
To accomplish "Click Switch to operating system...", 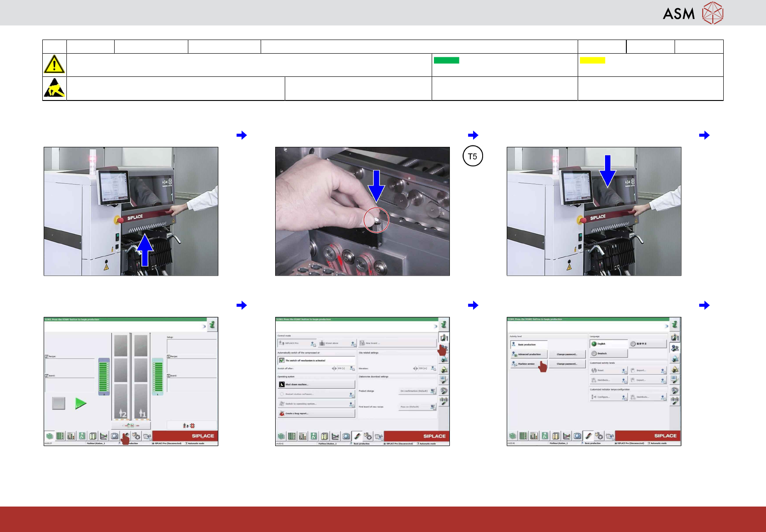I will point(316,404).
